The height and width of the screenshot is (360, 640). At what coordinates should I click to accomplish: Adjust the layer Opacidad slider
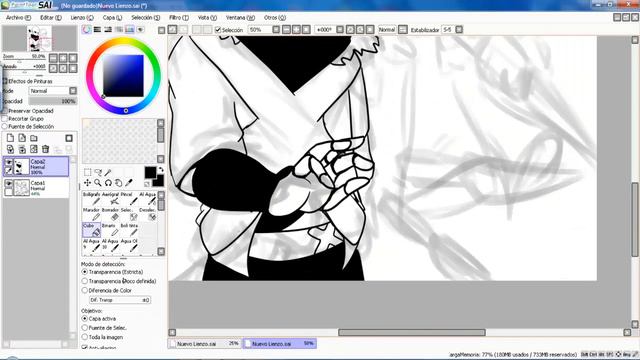pyautogui.click(x=53, y=101)
